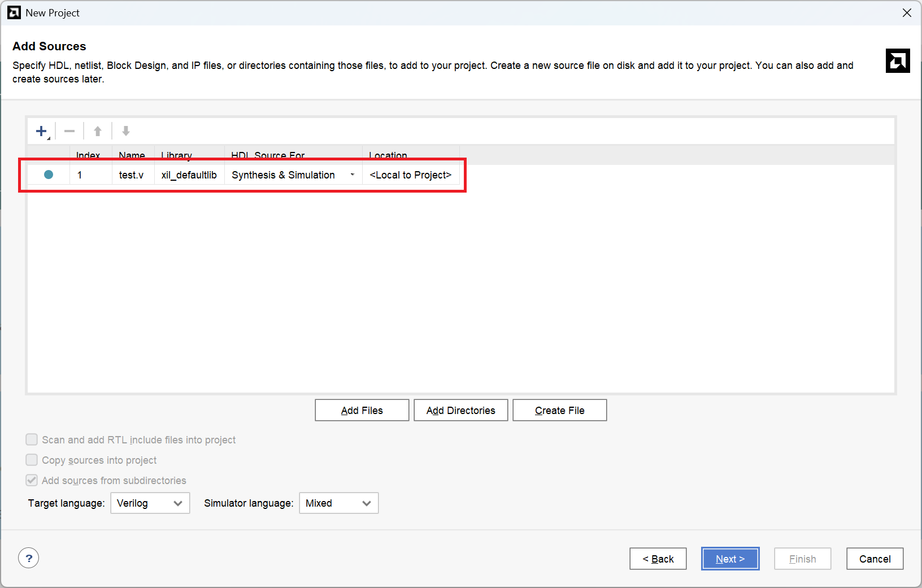The image size is (922, 588).
Task: Click the blue dot icon beside test.v
Action: pos(49,175)
